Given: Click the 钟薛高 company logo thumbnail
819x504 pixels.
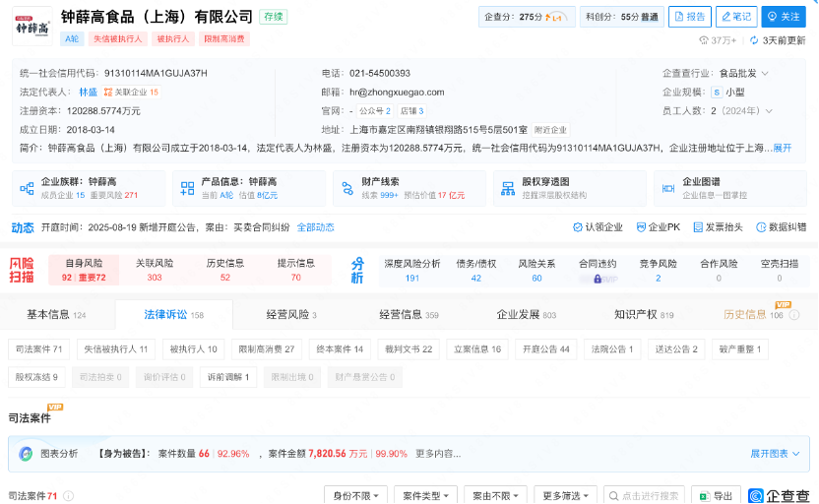Looking at the screenshot, I should tap(31, 27).
